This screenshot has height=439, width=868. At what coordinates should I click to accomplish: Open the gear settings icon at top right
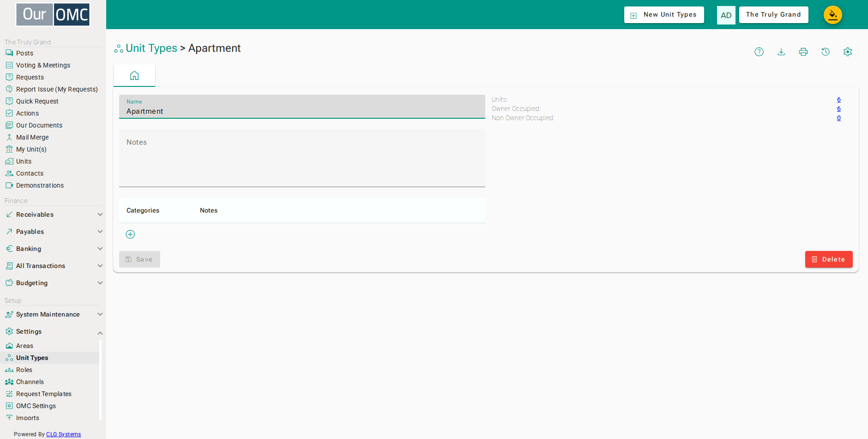848,52
